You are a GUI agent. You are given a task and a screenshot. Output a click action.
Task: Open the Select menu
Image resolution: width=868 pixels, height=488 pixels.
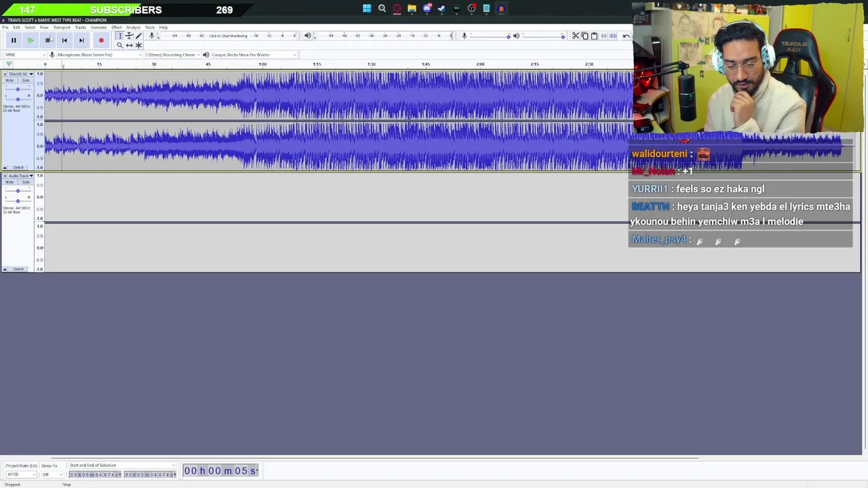[30, 28]
